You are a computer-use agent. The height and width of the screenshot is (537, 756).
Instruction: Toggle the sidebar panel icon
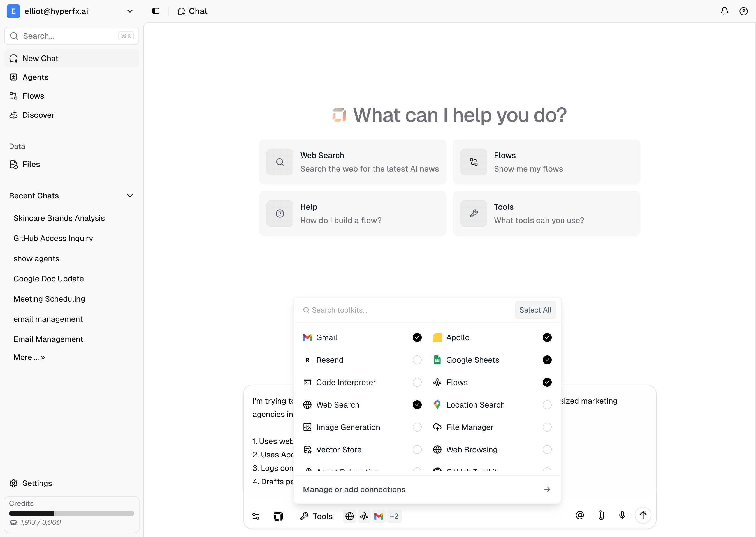point(156,11)
